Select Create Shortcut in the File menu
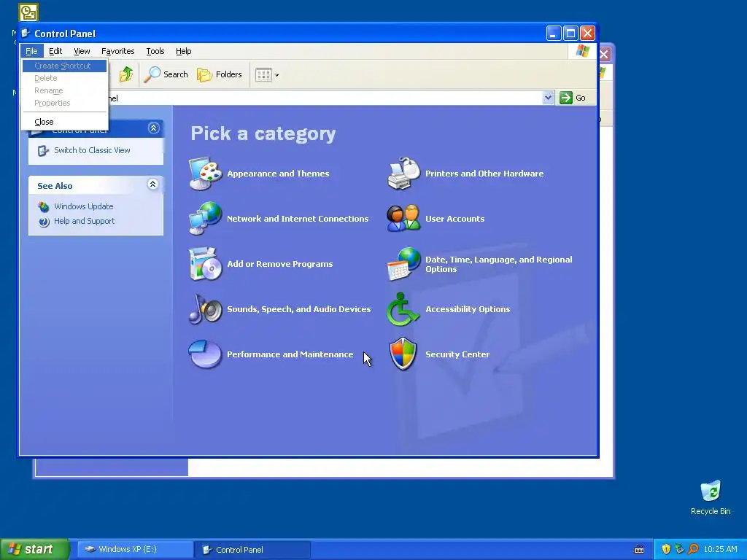747x560 pixels. coord(65,66)
